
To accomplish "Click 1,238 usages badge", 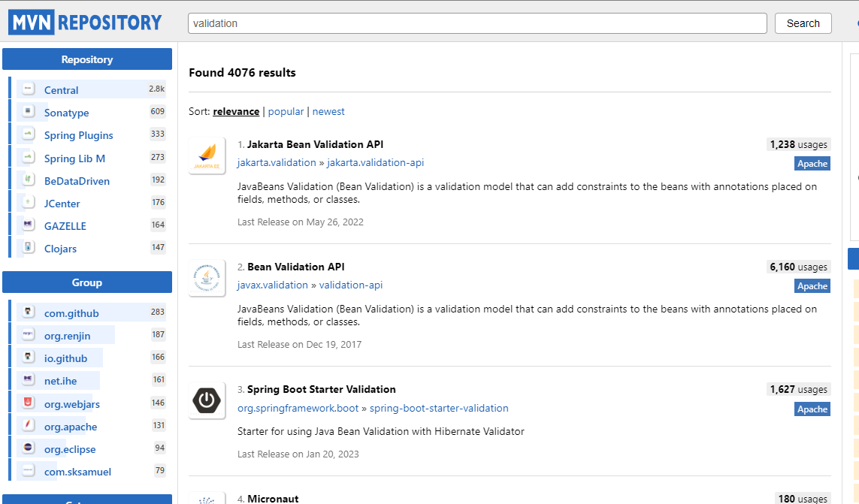I will [x=799, y=144].
